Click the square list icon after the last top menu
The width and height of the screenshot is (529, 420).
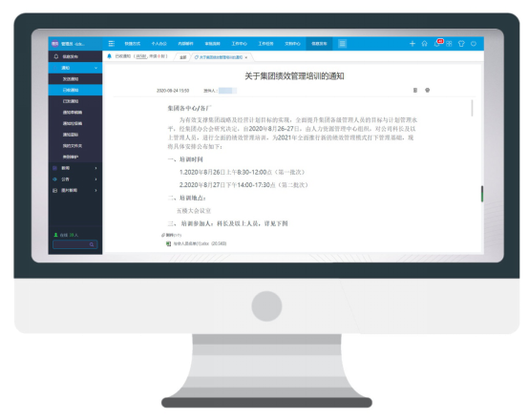click(342, 44)
